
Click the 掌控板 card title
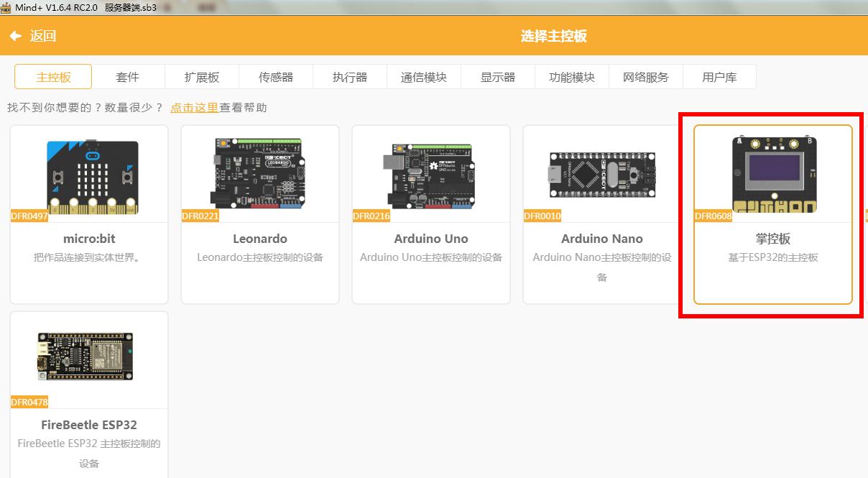[x=773, y=239]
